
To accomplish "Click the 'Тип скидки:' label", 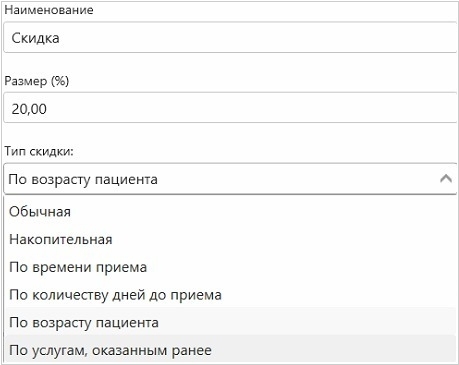I will click(x=39, y=151).
